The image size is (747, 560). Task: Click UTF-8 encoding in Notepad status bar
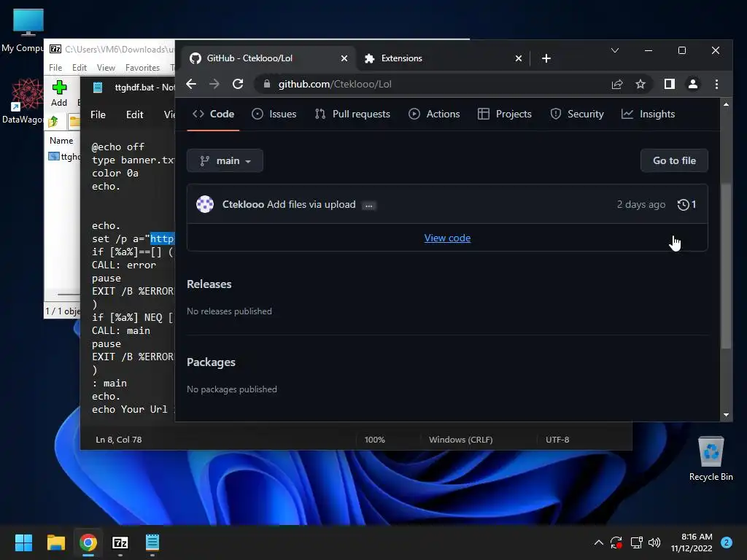557,440
